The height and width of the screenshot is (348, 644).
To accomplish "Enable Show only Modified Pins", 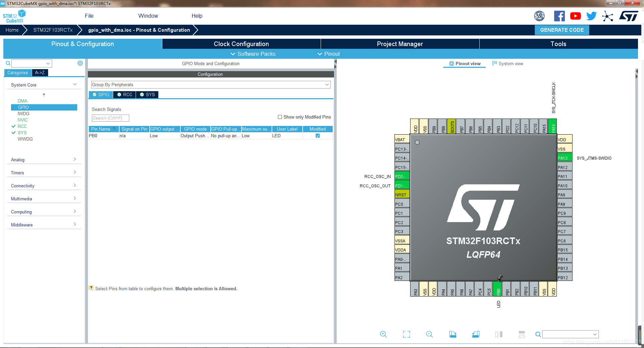I will 280,117.
